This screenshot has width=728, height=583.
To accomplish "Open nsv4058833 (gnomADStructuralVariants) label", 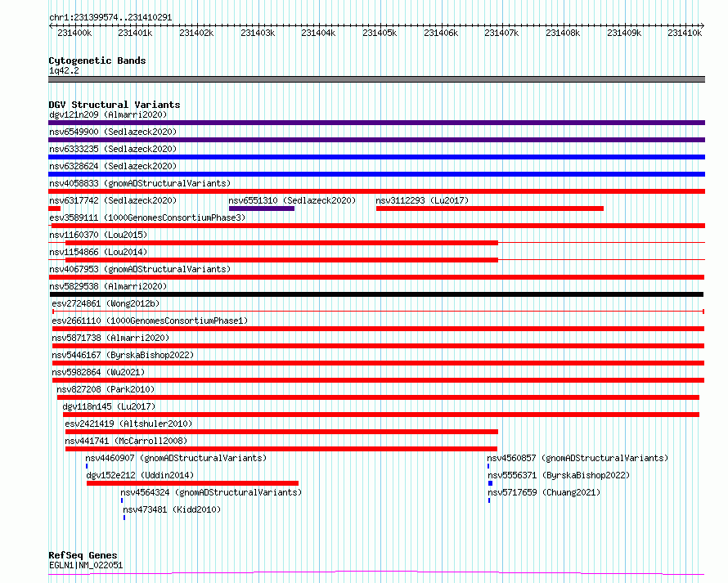I will pos(140,183).
